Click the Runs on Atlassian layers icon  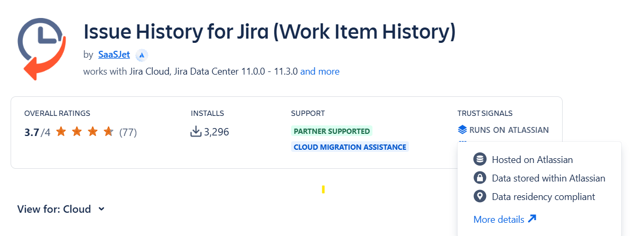[462, 130]
